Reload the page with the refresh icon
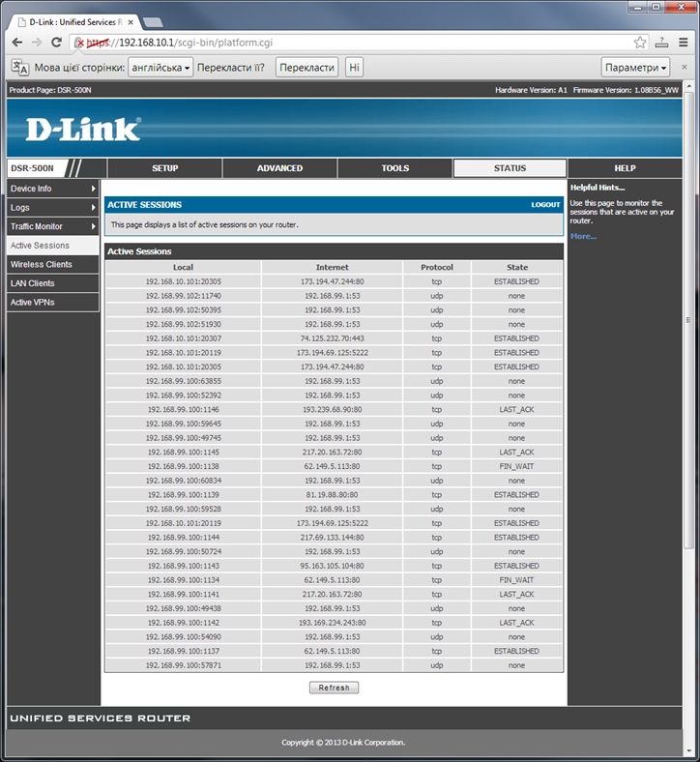The height and width of the screenshot is (762, 700). click(x=57, y=43)
